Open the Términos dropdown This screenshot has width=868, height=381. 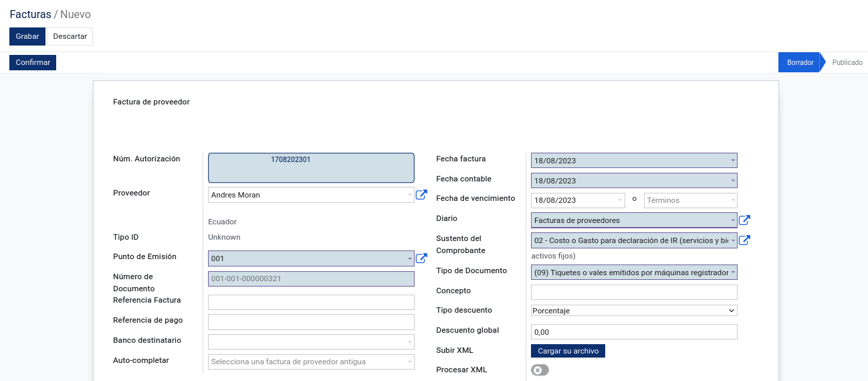pyautogui.click(x=691, y=200)
